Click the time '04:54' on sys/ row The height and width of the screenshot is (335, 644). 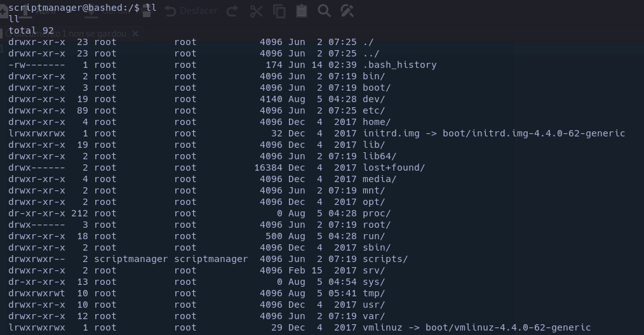(x=342, y=282)
